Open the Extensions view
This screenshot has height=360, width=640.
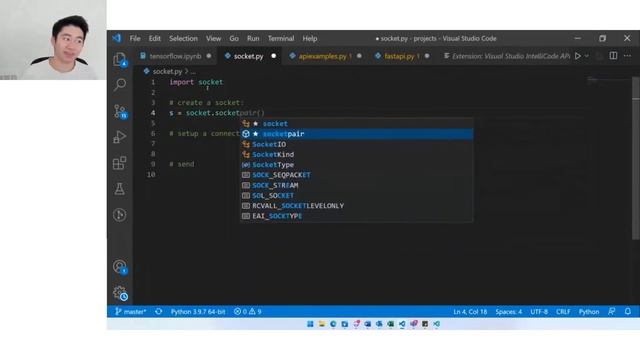tap(120, 163)
